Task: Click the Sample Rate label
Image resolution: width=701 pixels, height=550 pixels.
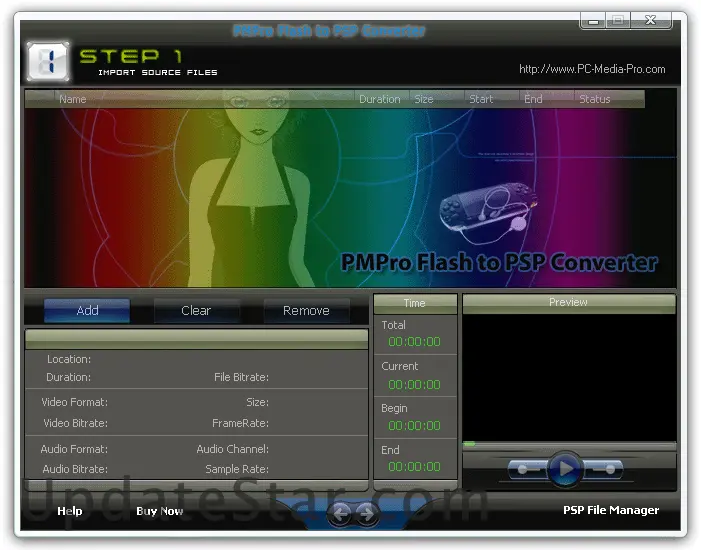Action: pyautogui.click(x=237, y=469)
